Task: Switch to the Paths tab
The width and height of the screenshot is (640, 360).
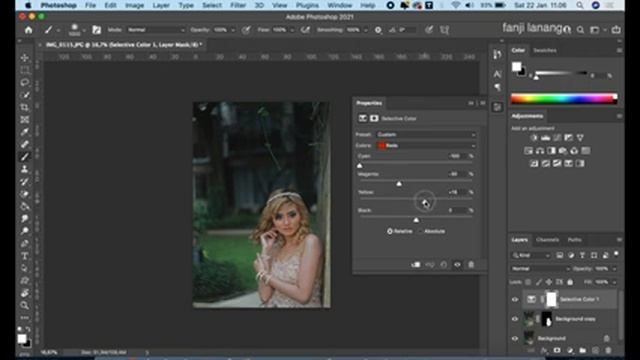Action: point(574,240)
